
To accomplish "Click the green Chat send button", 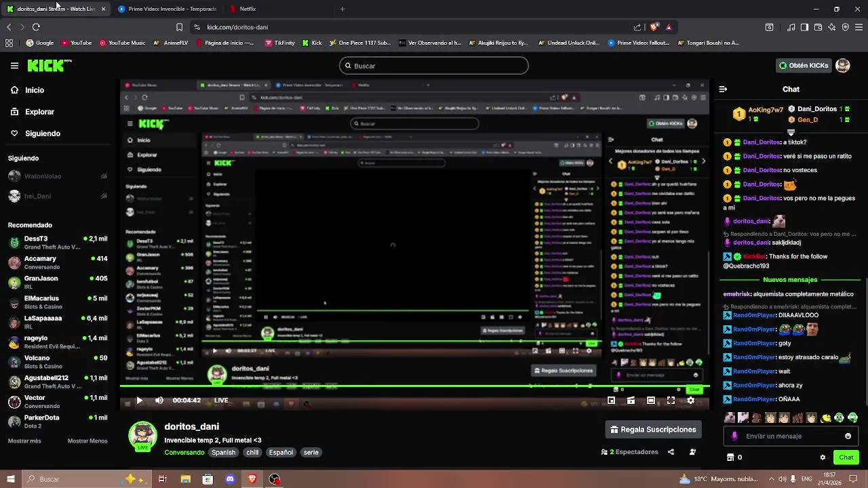I will (846, 457).
